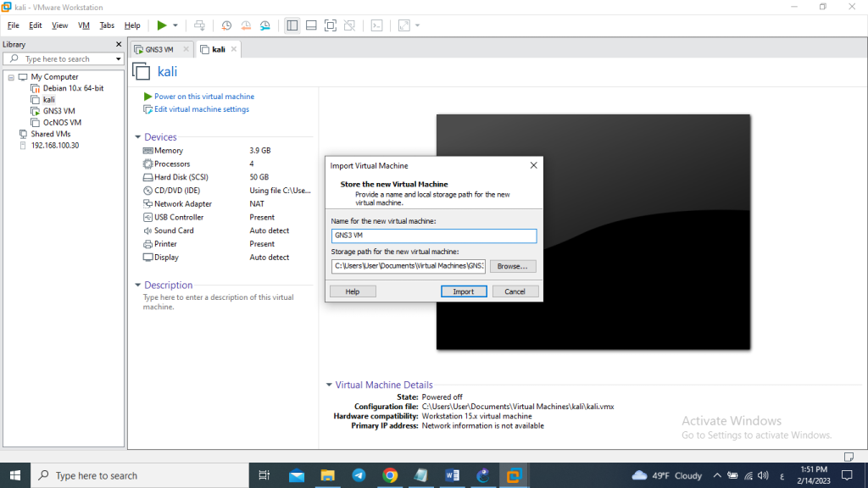This screenshot has width=868, height=488.
Task: Select OcNOS VM in the library tree
Action: tap(62, 122)
